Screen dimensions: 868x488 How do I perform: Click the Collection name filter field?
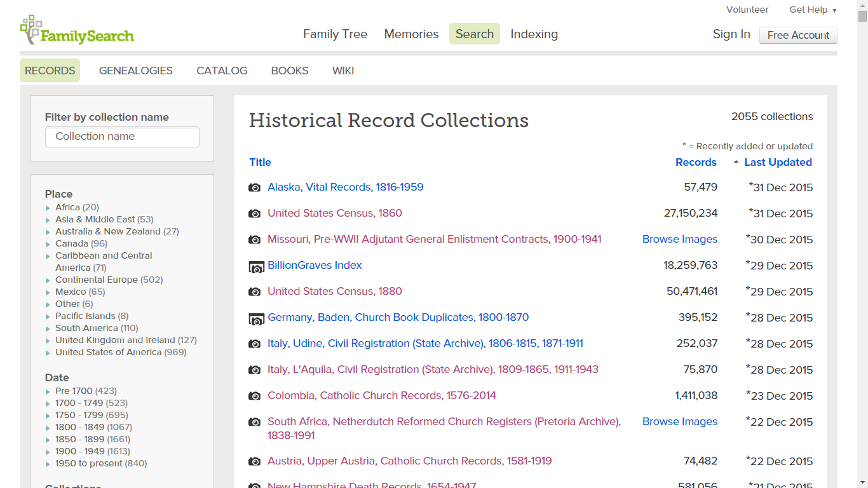[x=122, y=137]
